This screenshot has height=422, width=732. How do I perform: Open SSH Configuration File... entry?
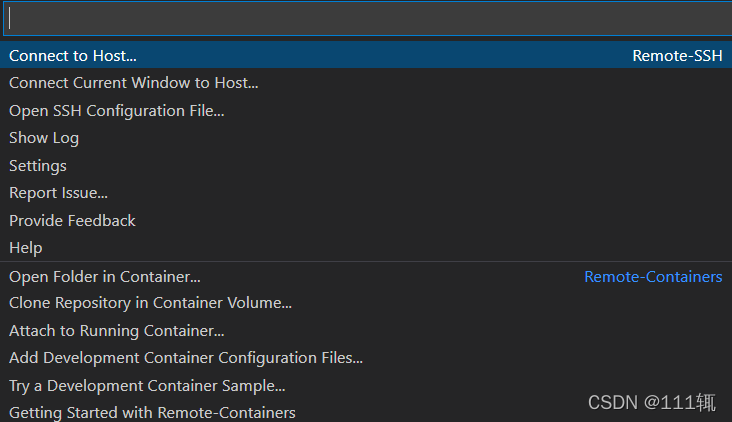(x=366, y=110)
